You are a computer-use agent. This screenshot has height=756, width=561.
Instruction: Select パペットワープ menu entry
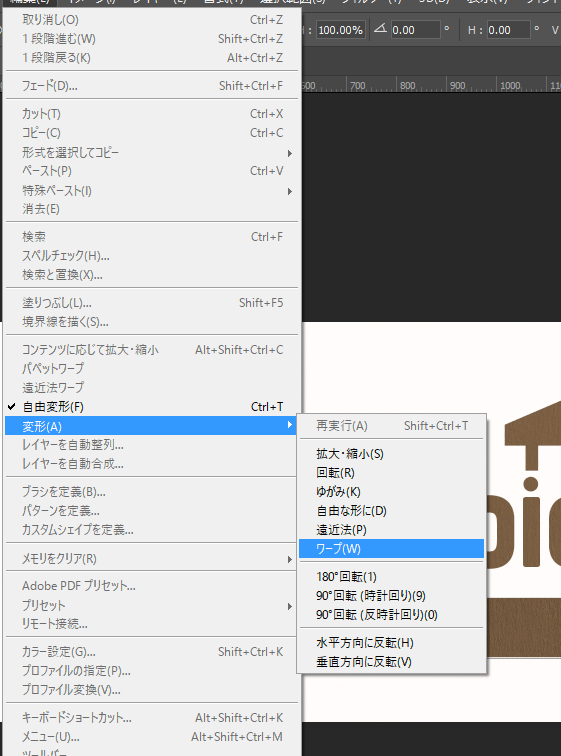coord(151,368)
